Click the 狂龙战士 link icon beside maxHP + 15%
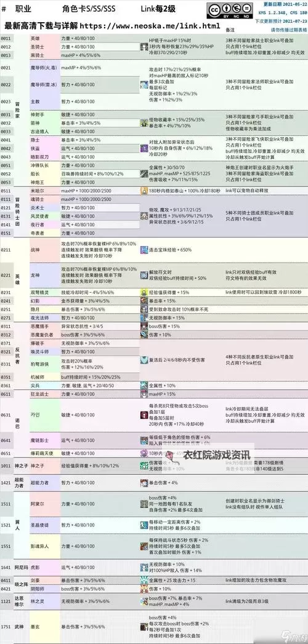The image size is (308, 644). 144,394
